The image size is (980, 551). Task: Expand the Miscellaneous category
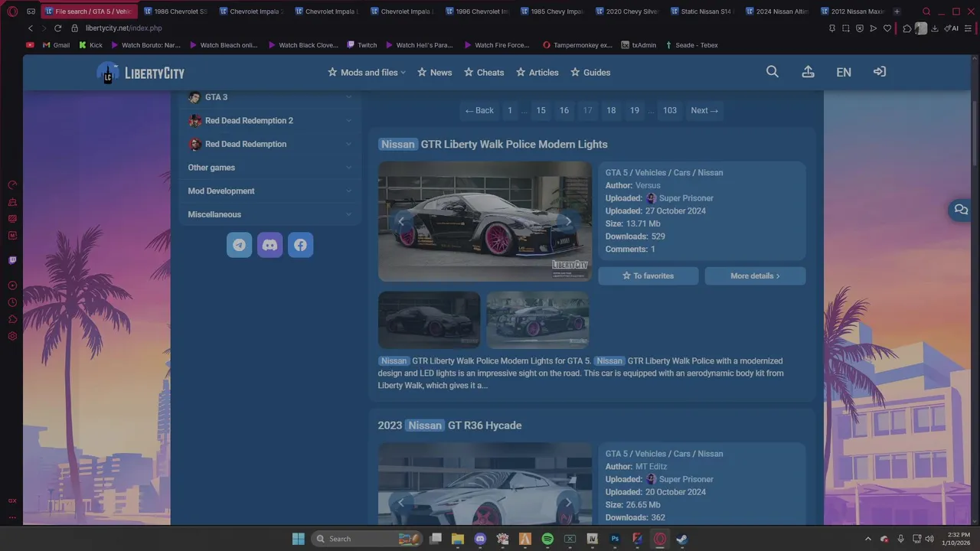(x=269, y=214)
